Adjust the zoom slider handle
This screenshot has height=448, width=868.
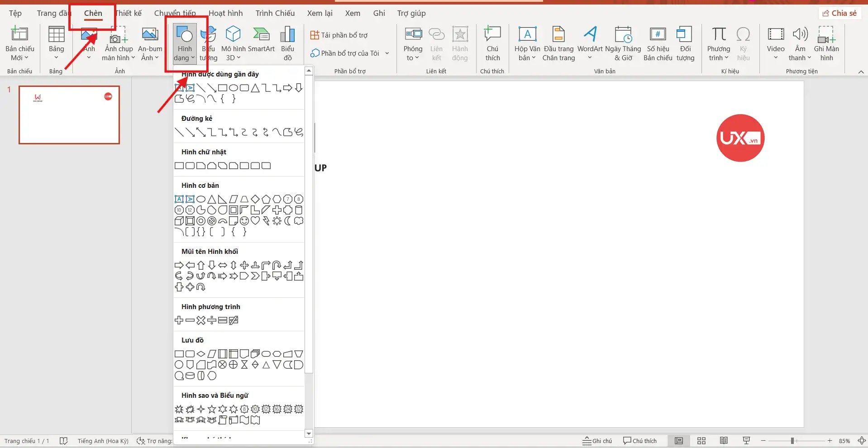click(x=792, y=441)
